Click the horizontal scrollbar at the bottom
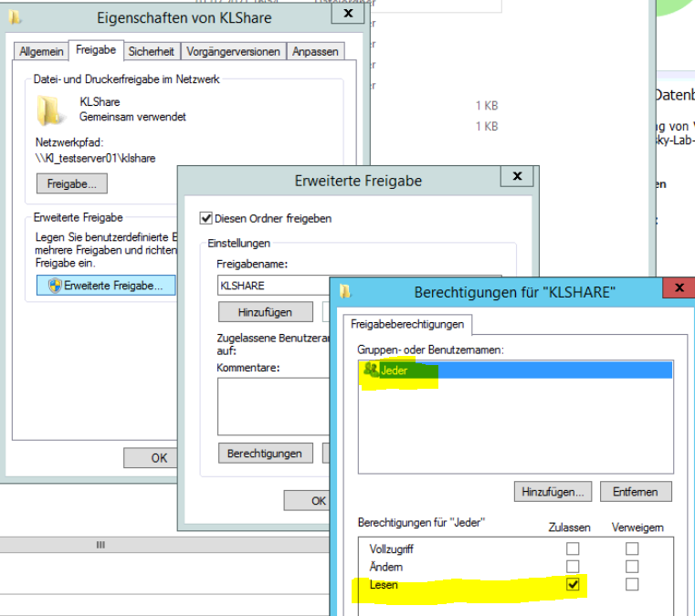The image size is (695, 616). pyautogui.click(x=100, y=544)
